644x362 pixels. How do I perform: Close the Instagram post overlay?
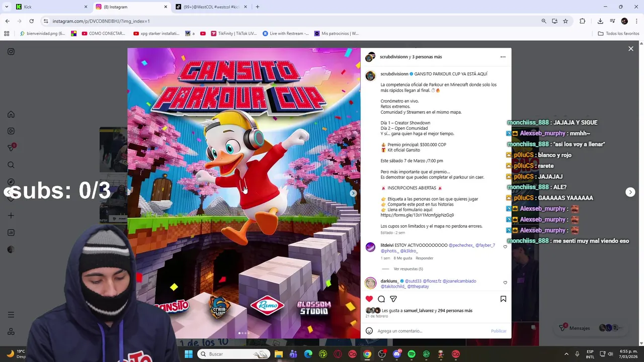(631, 49)
